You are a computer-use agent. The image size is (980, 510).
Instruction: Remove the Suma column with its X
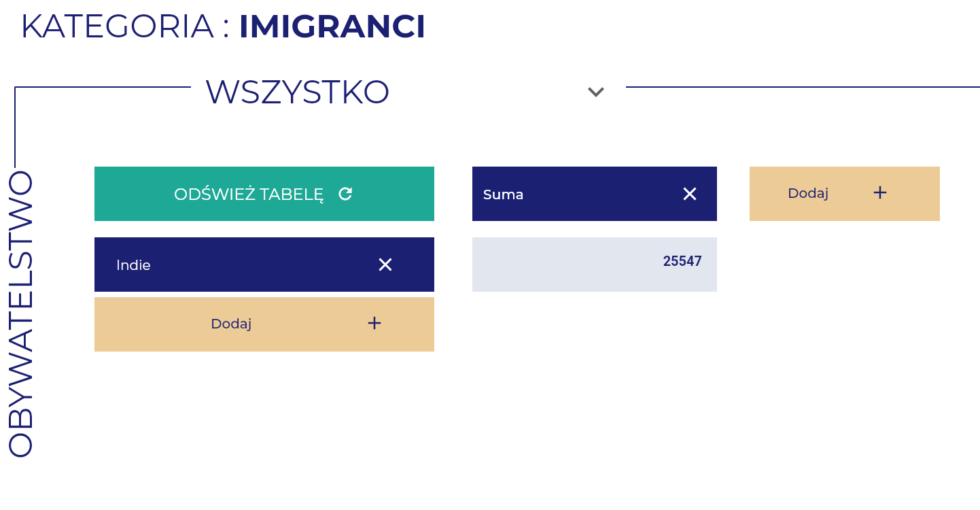pos(690,194)
